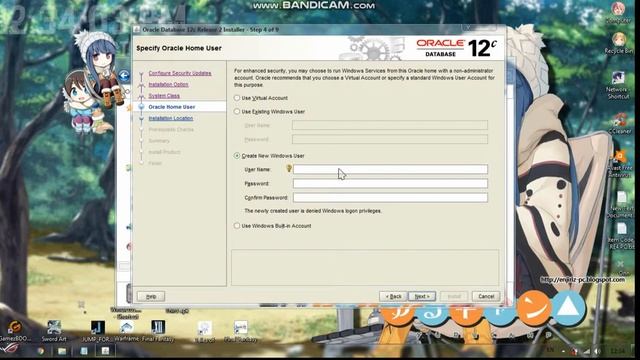The height and width of the screenshot is (360, 640).
Task: Open Chrome from the taskbar
Action: [x=40, y=351]
